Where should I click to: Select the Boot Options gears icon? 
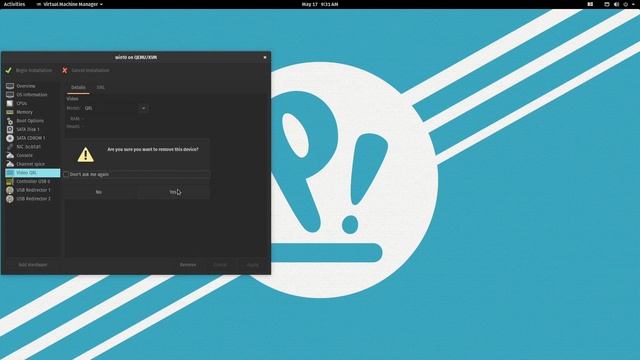10,121
